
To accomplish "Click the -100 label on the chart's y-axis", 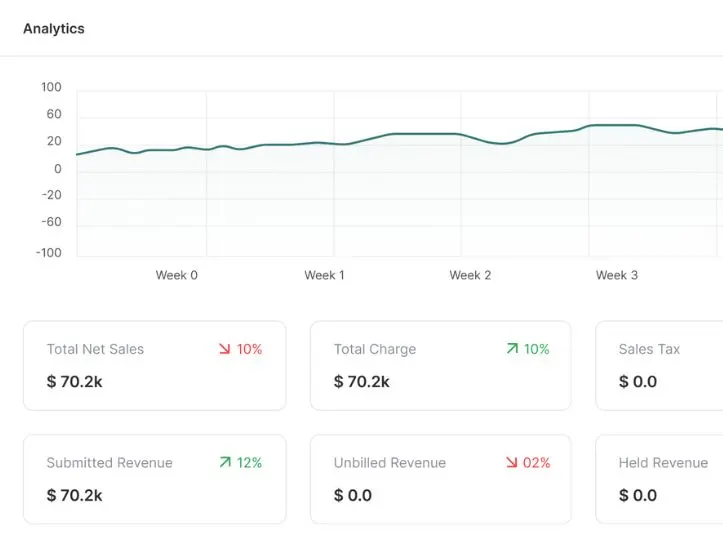I will point(49,253).
